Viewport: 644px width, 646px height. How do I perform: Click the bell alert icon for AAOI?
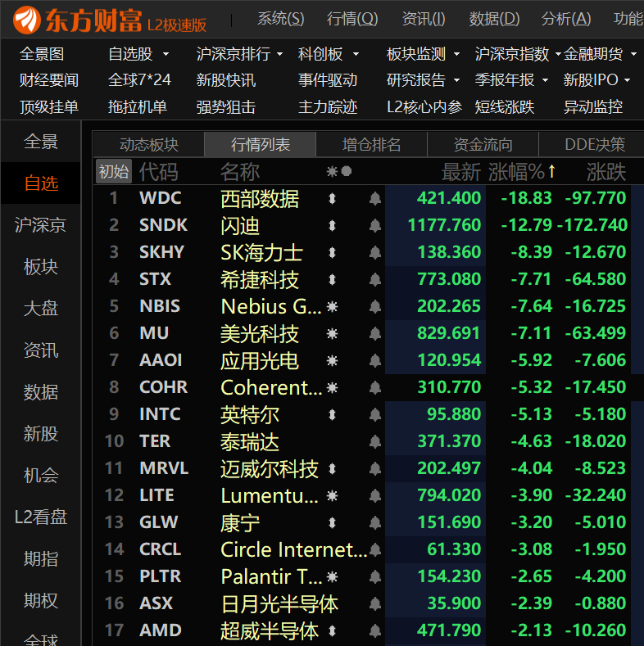point(374,361)
